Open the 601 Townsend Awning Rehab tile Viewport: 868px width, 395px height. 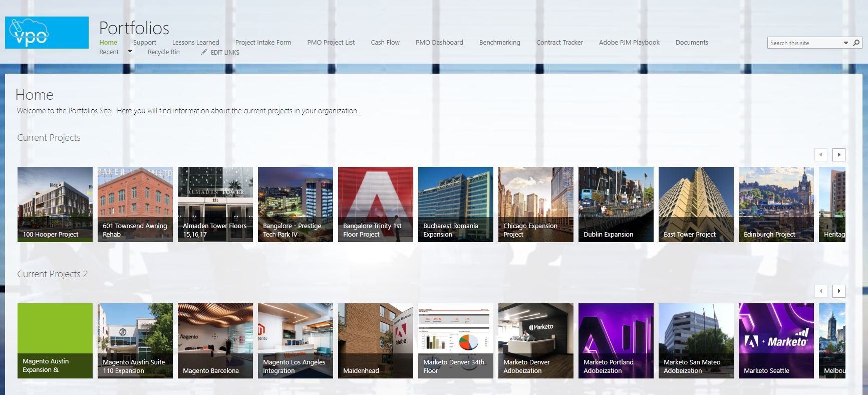click(135, 205)
